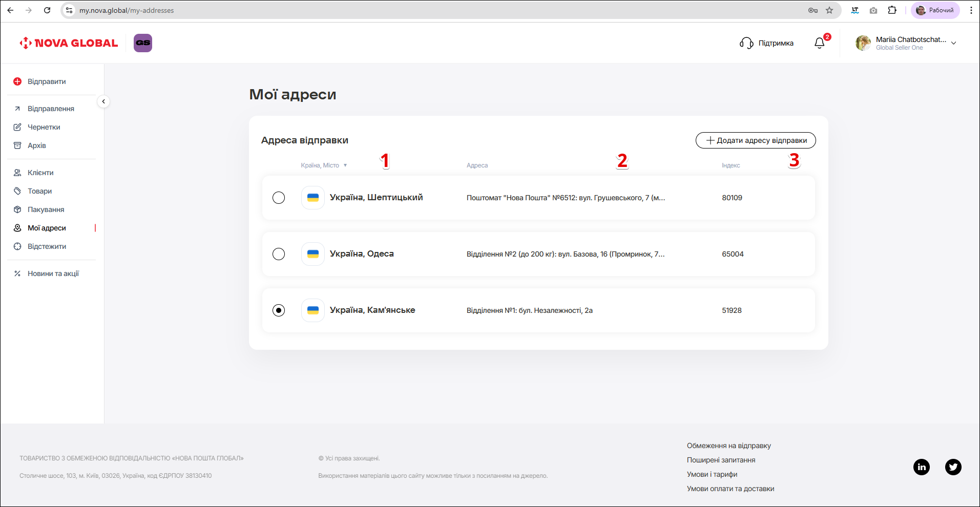This screenshot has height=507, width=980.
Task: Open Пакування section
Action: point(46,209)
